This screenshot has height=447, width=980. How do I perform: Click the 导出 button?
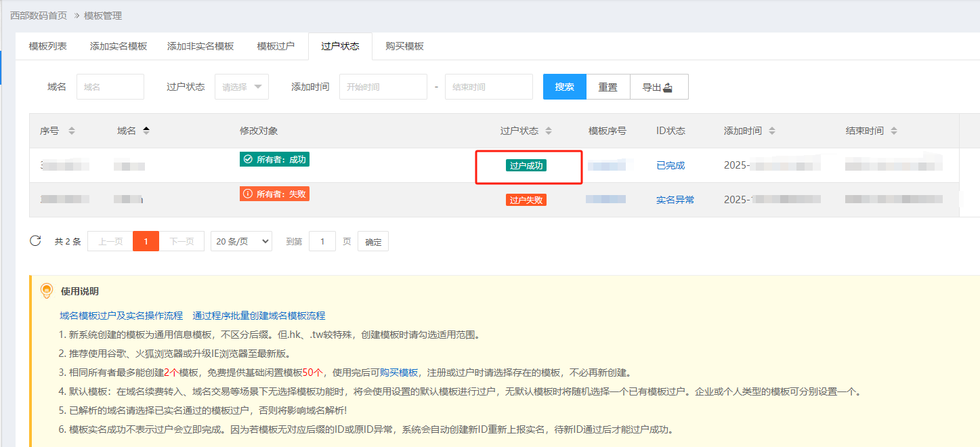point(659,87)
